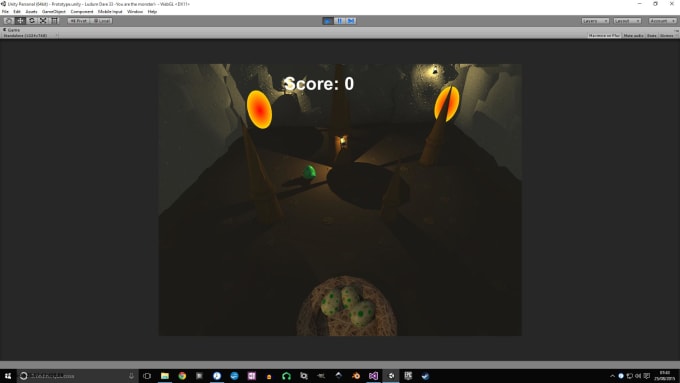The height and width of the screenshot is (383, 680).
Task: Open the Window menu
Action: coord(135,12)
